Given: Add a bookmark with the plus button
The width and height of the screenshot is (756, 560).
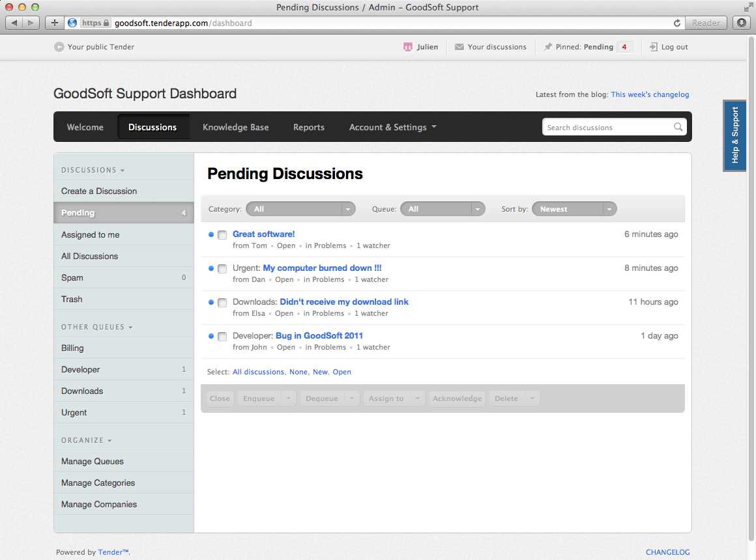Looking at the screenshot, I should tap(55, 23).
